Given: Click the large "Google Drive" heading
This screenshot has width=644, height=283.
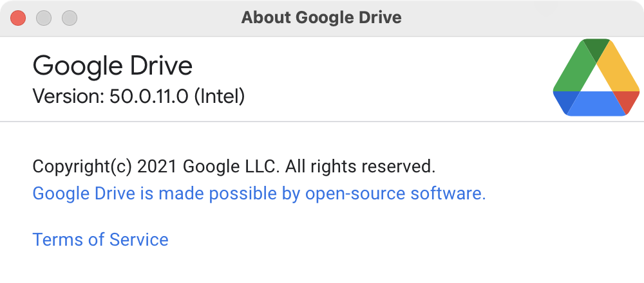Looking at the screenshot, I should click(113, 66).
